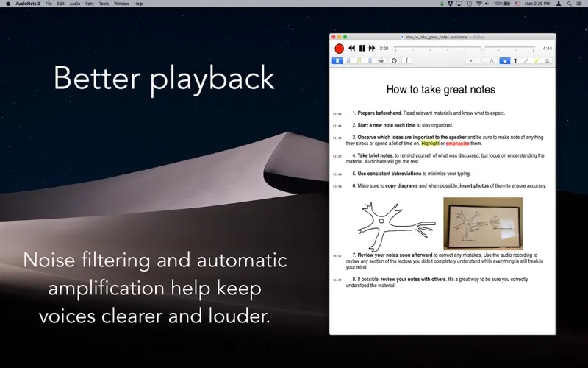Viewport: 588px width, 368px height.
Task: Click the bold text Take brief notes
Action: click(375, 155)
